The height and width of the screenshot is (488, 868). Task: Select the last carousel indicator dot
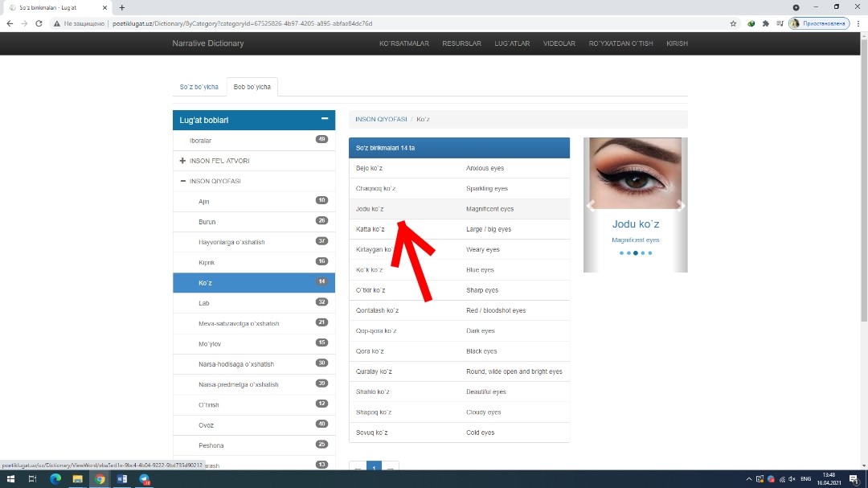[x=650, y=253]
